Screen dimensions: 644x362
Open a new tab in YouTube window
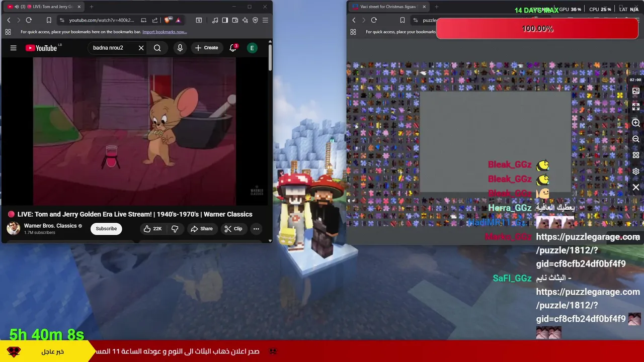pos(92,7)
